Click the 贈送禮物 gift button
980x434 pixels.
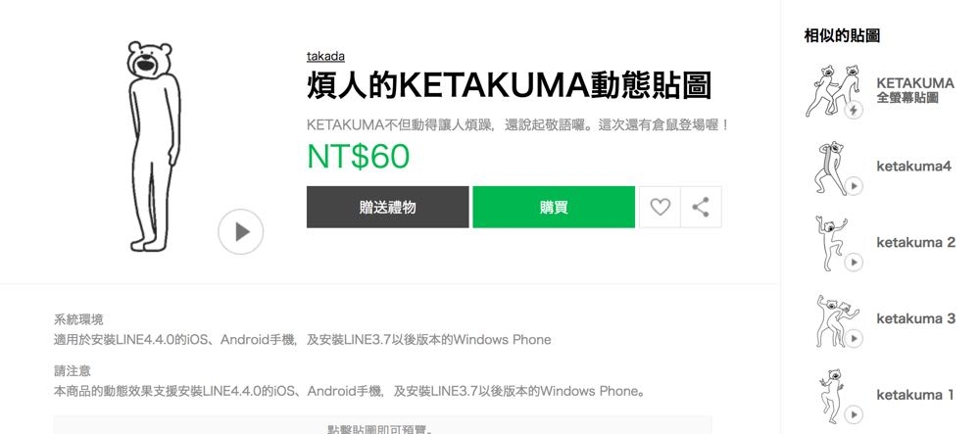(x=387, y=207)
